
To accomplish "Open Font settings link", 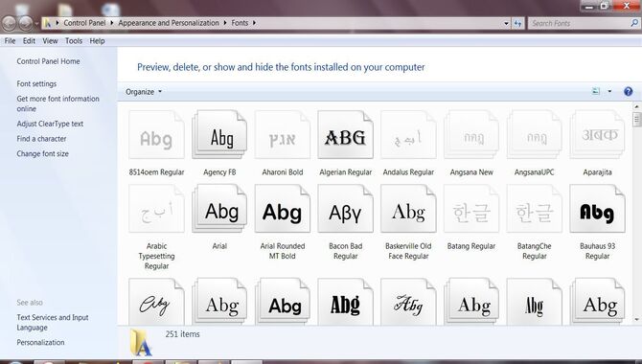I will [36, 83].
